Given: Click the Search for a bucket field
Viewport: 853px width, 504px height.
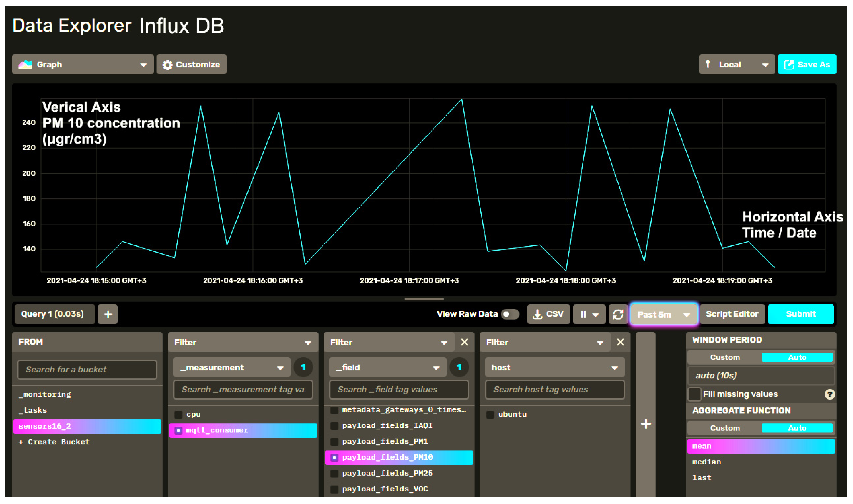Looking at the screenshot, I should [87, 370].
